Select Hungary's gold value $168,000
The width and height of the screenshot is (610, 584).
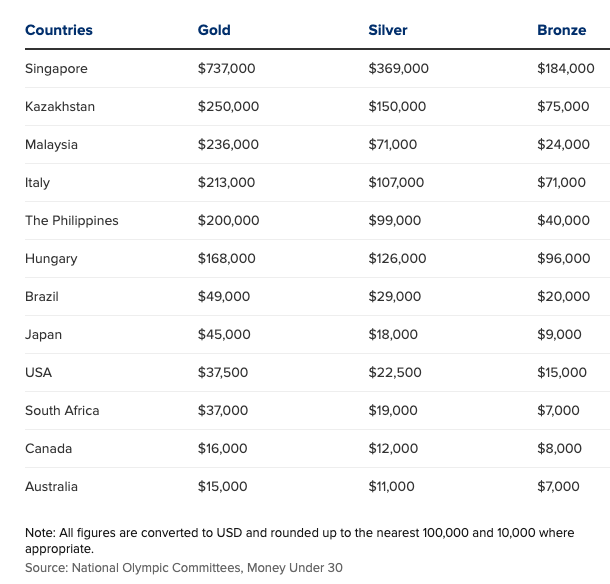pos(226,258)
